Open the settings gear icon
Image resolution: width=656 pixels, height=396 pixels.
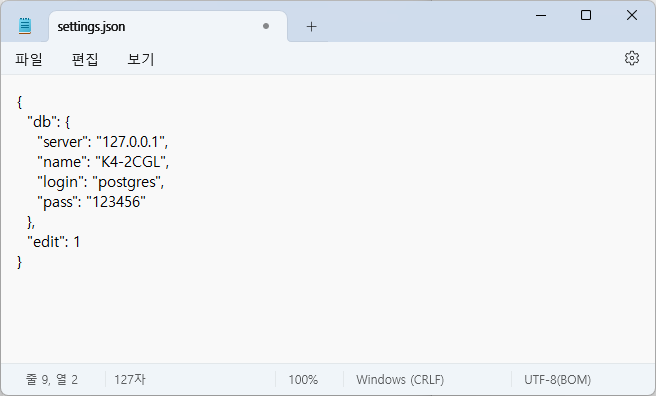click(x=632, y=58)
